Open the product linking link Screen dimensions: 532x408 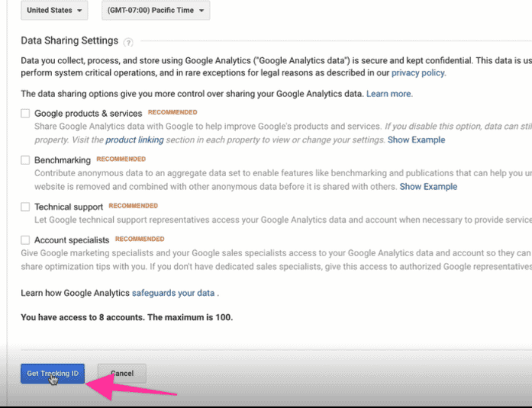(x=134, y=140)
